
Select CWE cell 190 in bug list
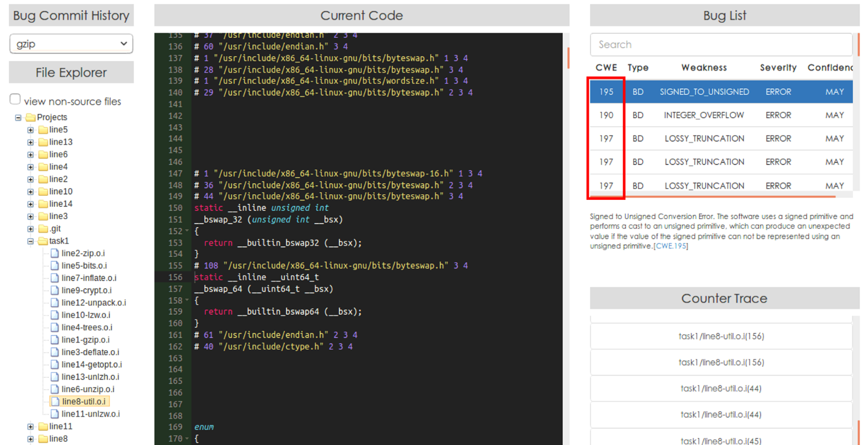[x=606, y=115]
